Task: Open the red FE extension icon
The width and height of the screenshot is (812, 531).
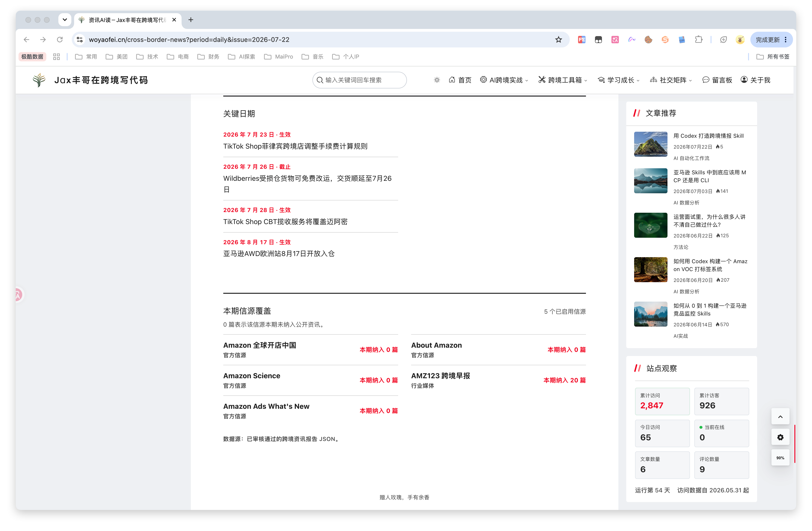Action: click(x=582, y=40)
